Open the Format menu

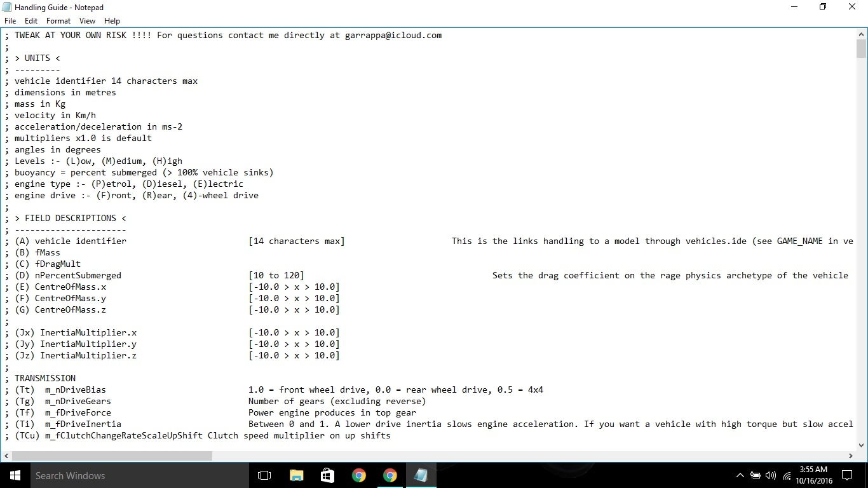tap(58, 21)
